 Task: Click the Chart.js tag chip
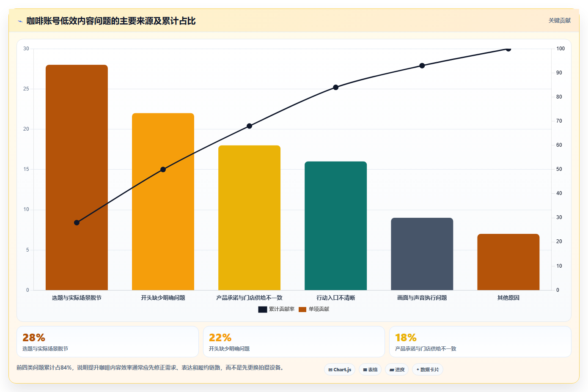pos(340,370)
